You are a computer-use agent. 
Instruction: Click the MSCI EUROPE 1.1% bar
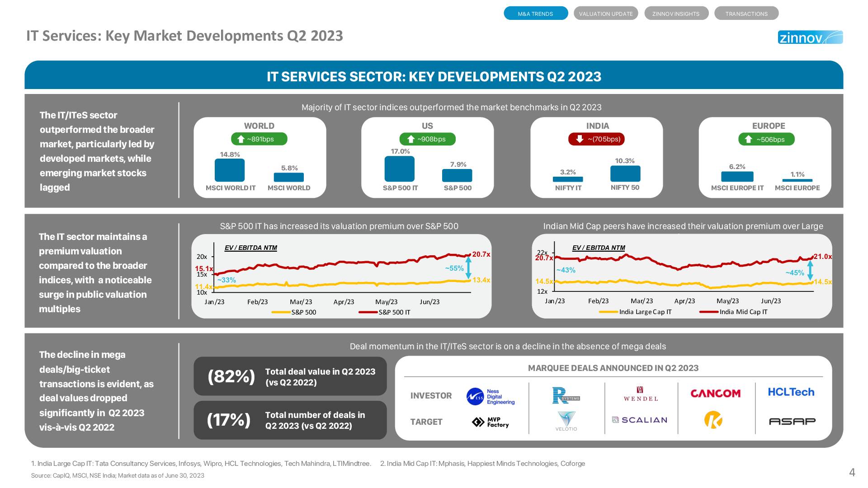tap(797, 181)
